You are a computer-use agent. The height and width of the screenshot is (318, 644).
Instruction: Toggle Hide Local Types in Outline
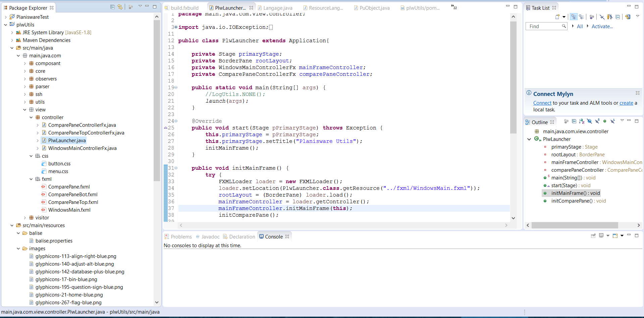click(x=612, y=121)
